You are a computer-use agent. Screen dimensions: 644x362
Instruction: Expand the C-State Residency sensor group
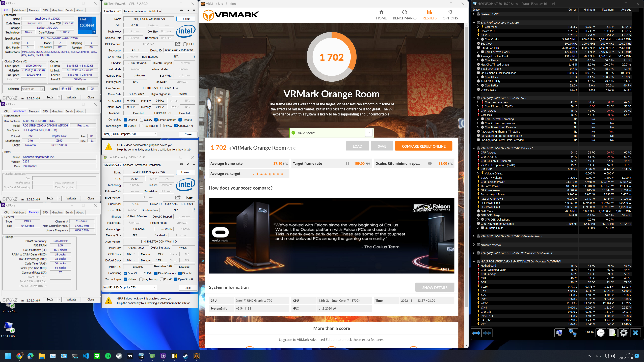[474, 236]
